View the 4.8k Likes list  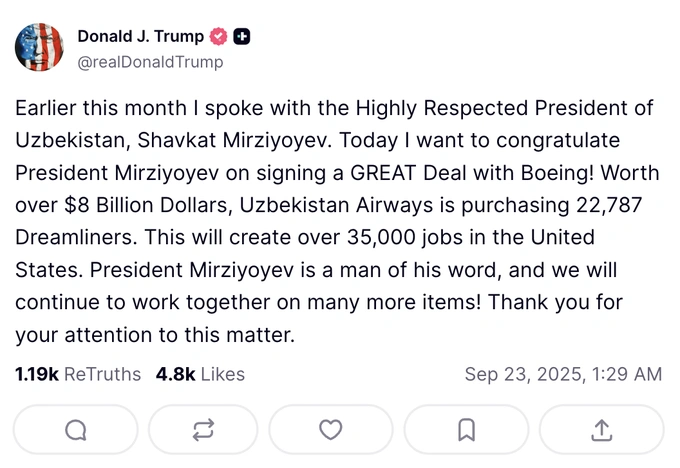pyautogui.click(x=200, y=374)
